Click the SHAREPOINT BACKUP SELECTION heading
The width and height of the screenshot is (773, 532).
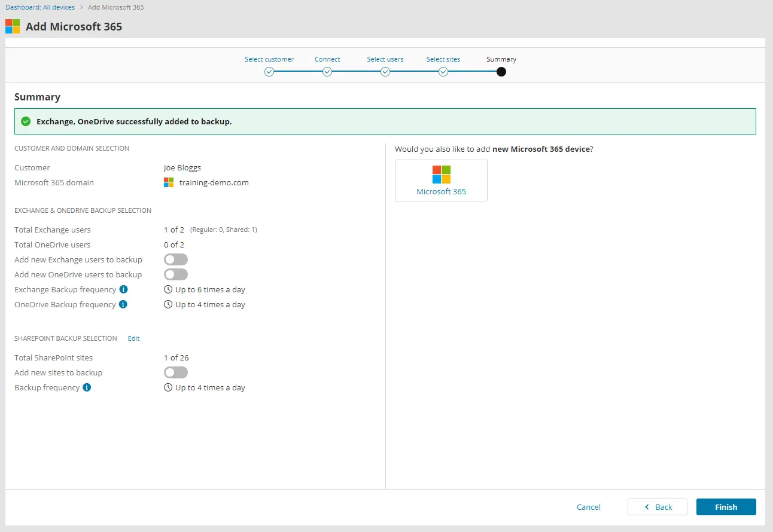66,338
